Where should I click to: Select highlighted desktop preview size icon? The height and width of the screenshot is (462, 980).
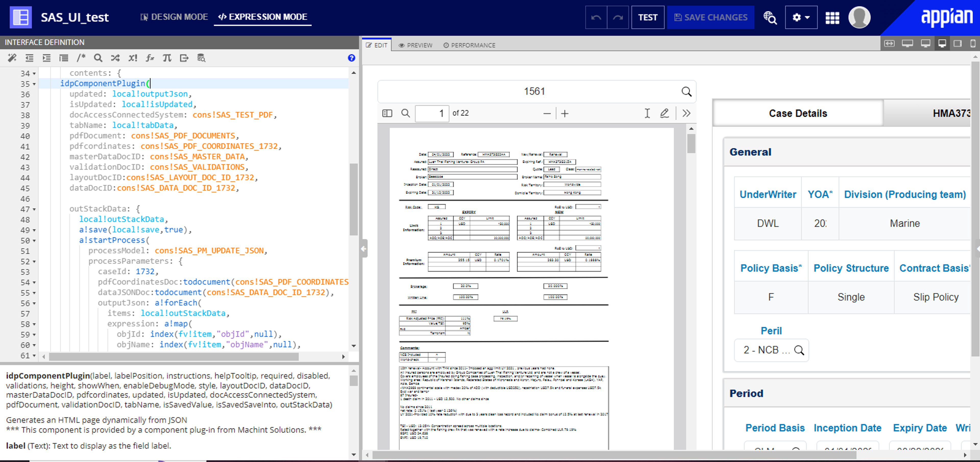942,43
